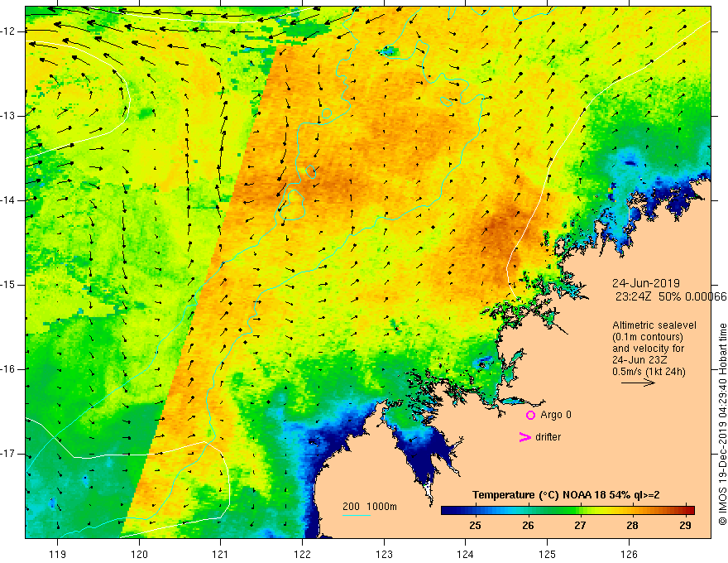Click the color bar tick label 27
Image resolution: width=728 pixels, height=563 pixels.
580,526
